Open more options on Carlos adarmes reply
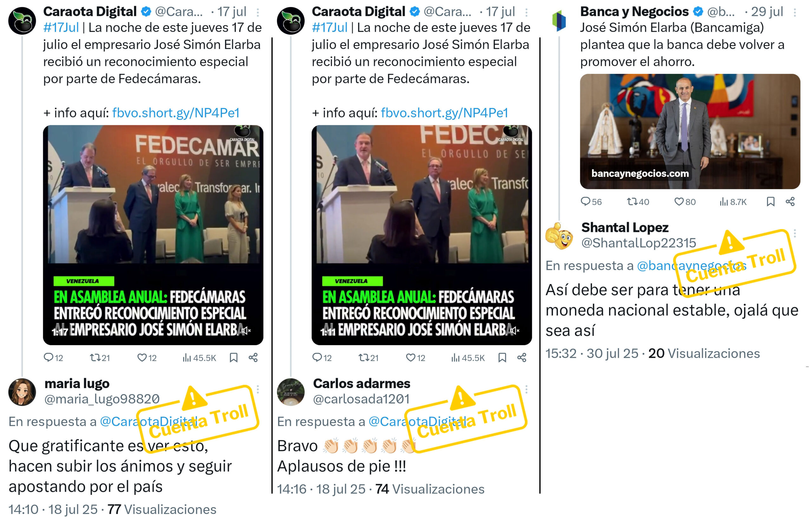 coord(527,389)
